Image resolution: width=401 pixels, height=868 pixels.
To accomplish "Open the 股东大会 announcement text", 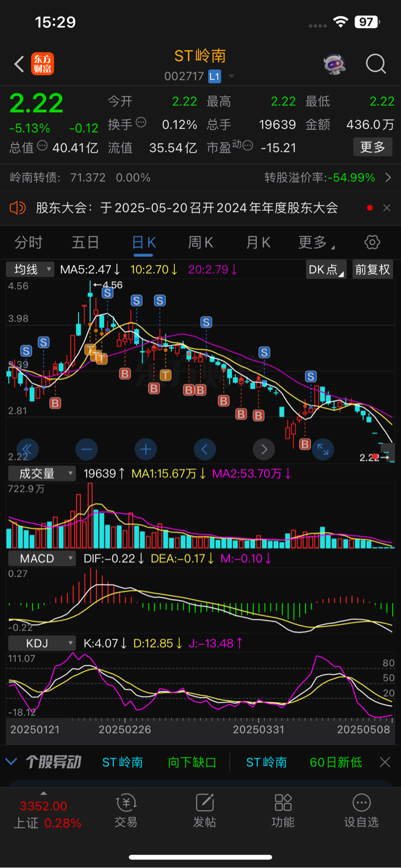I will point(187,208).
